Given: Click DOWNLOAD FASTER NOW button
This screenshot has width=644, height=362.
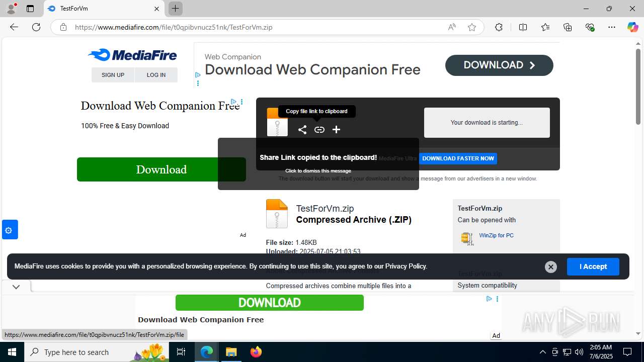Looking at the screenshot, I should click(x=458, y=158).
